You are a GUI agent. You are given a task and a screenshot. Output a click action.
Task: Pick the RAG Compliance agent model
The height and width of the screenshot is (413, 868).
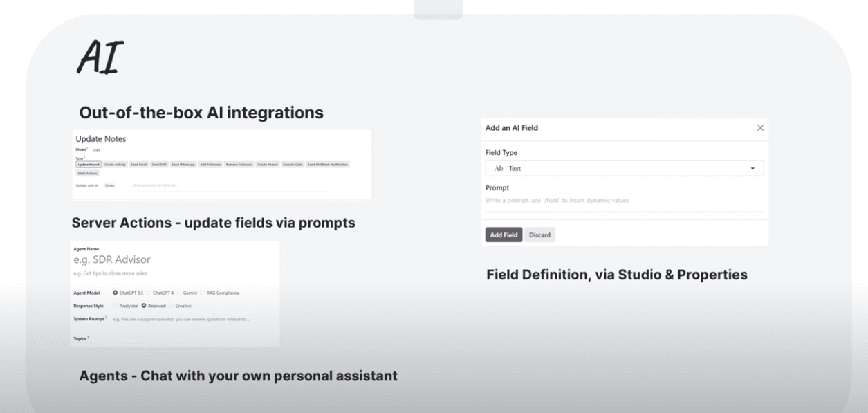203,293
